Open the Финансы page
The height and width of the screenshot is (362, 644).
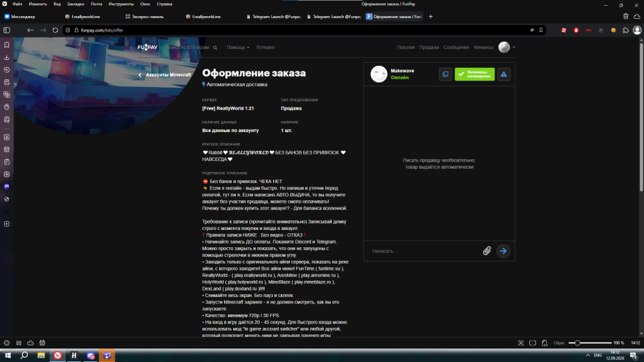pyautogui.click(x=484, y=48)
